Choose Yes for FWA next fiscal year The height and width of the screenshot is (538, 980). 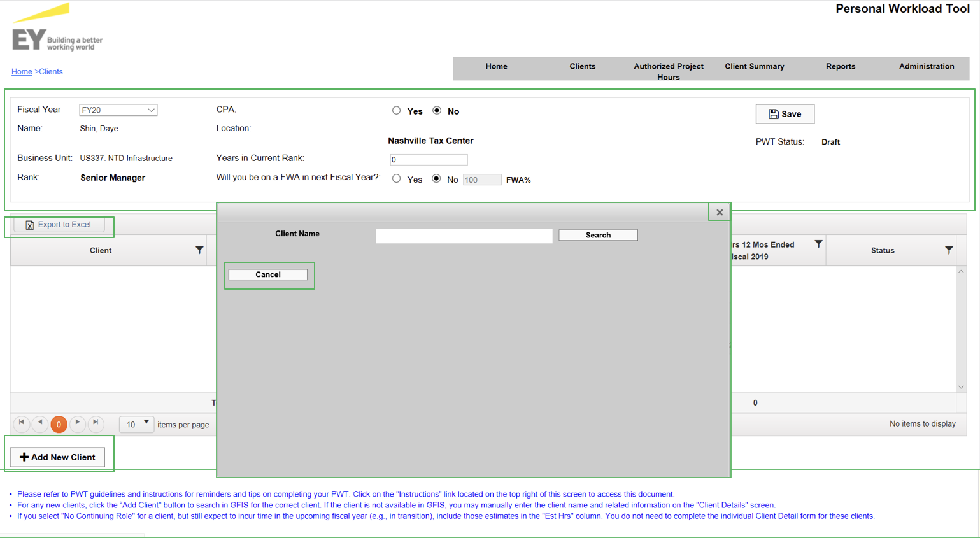click(x=397, y=179)
